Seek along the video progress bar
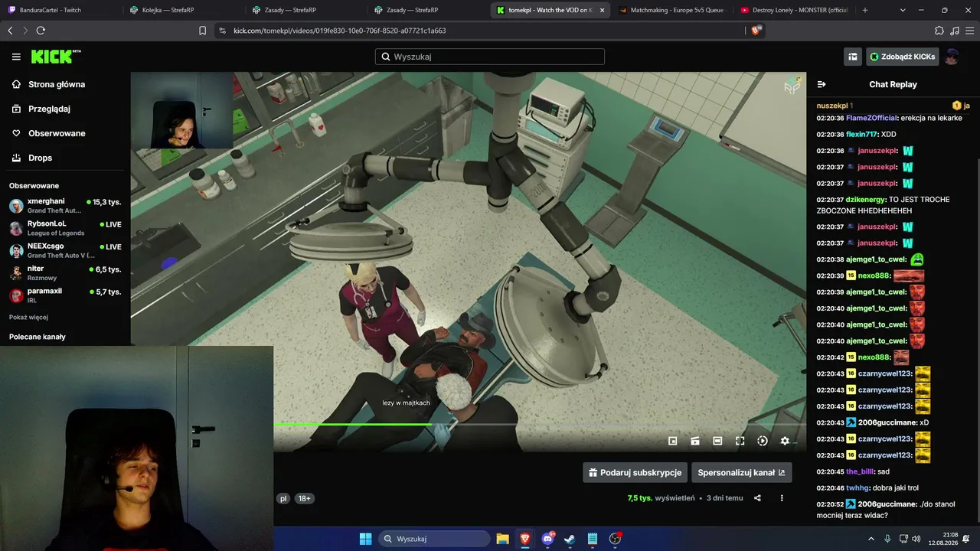980x551 pixels. point(540,424)
